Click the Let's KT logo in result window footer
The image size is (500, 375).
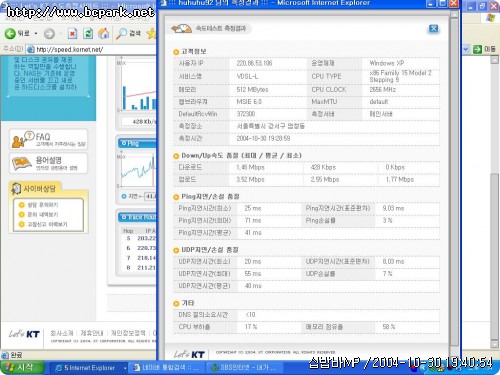189,355
